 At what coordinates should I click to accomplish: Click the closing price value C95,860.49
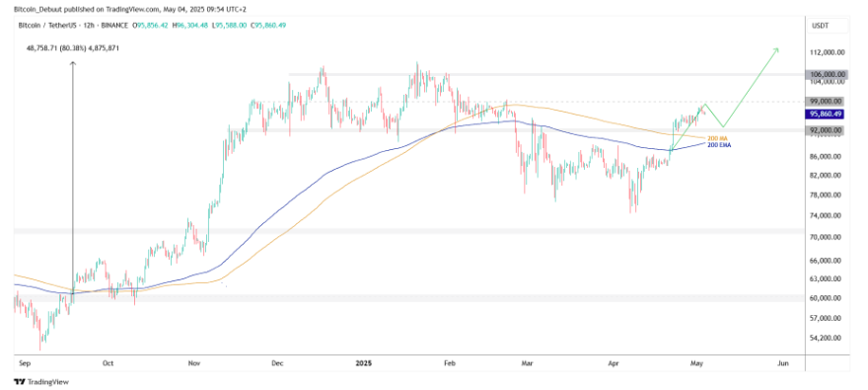point(268,26)
